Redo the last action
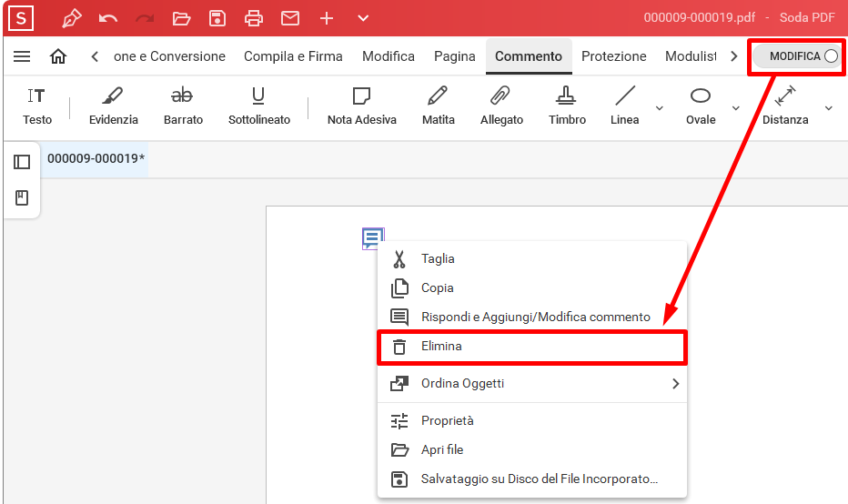Image resolution: width=848 pixels, height=504 pixels. 145,19
